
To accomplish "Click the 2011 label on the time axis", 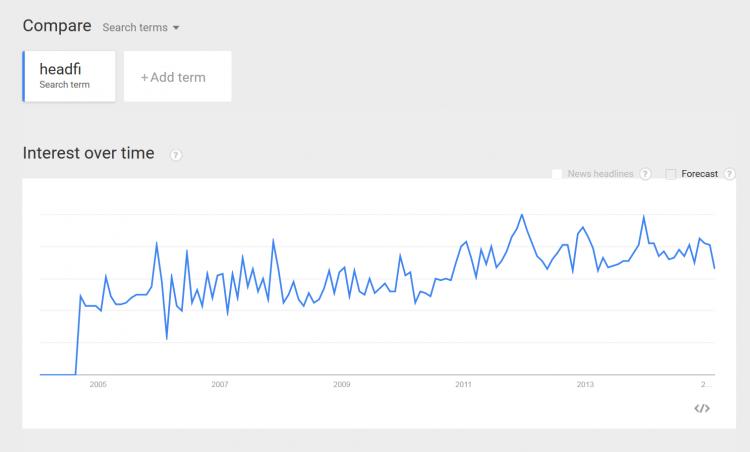I will tap(463, 384).
